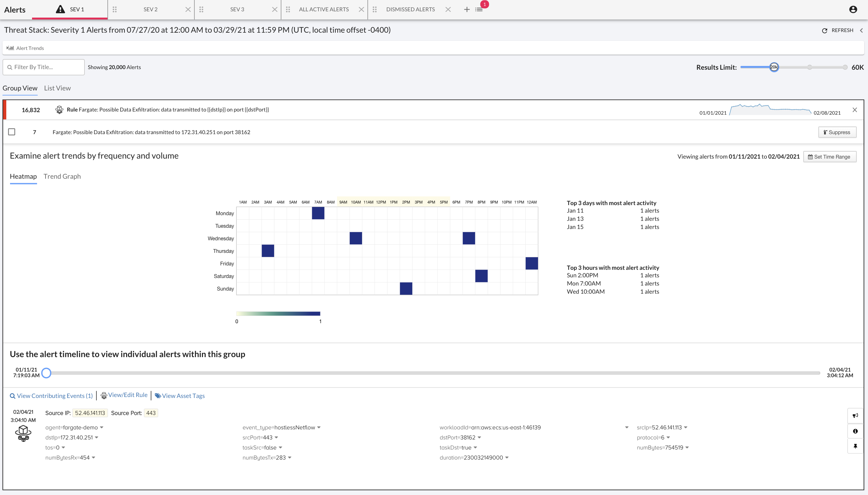
Task: Check the box for alert 172.31.40.251
Action: tap(12, 132)
